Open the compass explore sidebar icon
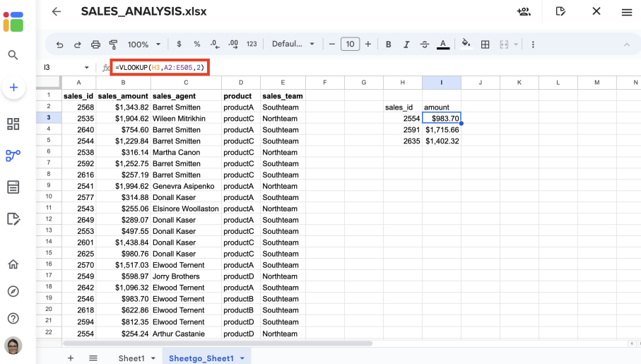 click(x=13, y=291)
